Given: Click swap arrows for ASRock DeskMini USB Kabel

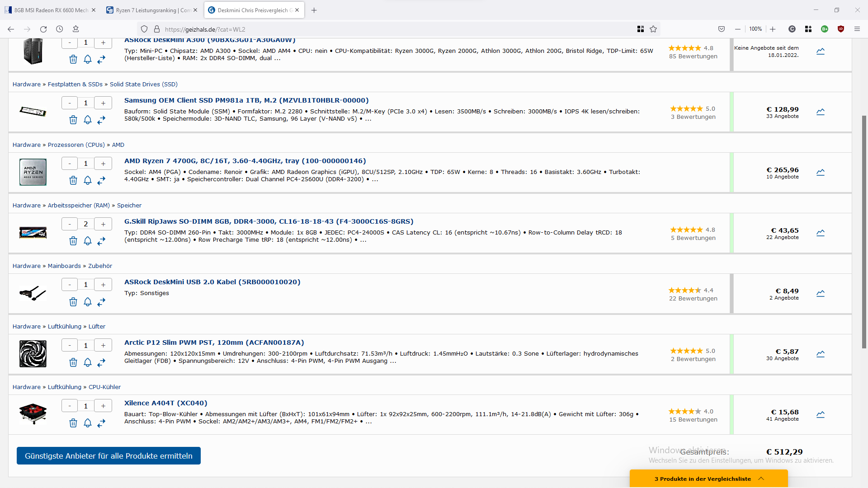Looking at the screenshot, I should point(101,301).
